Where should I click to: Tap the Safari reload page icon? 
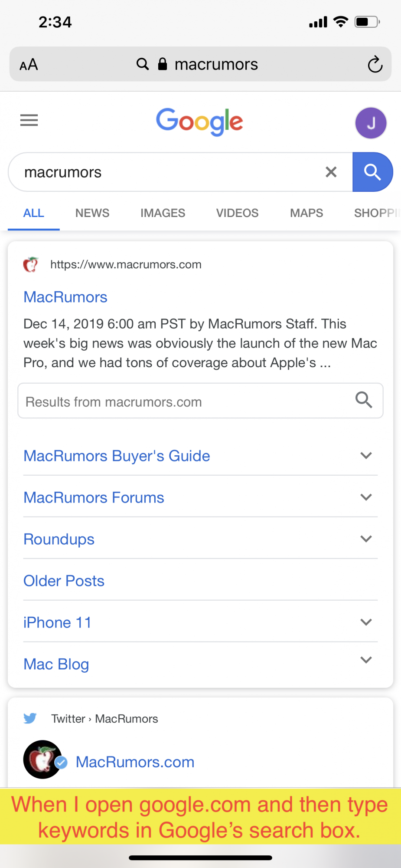pyautogui.click(x=375, y=64)
